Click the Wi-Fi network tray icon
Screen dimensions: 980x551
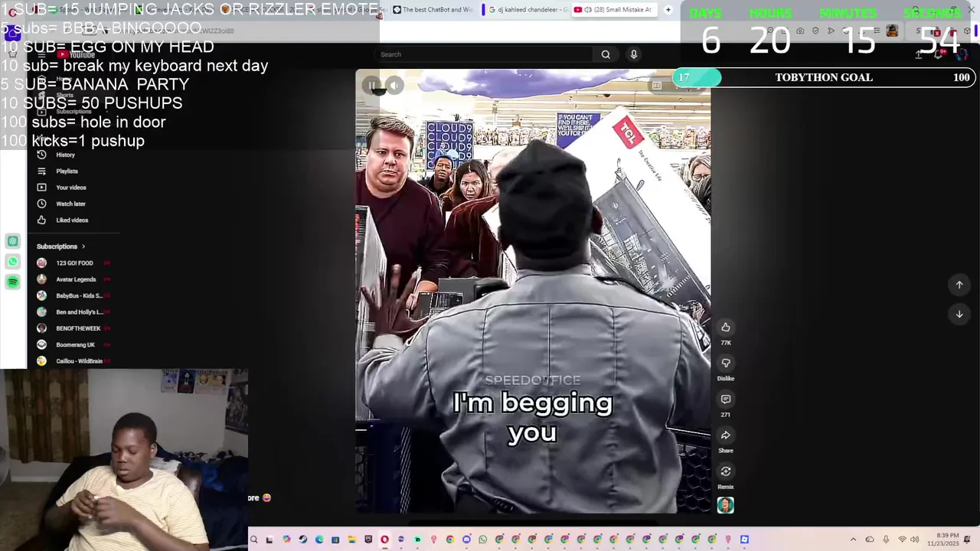pyautogui.click(x=902, y=540)
